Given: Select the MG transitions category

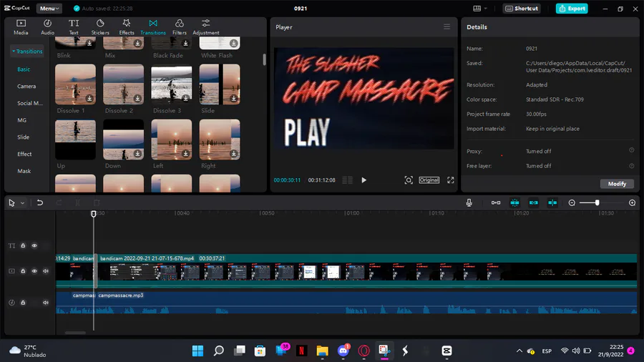Looking at the screenshot, I should coord(21,120).
